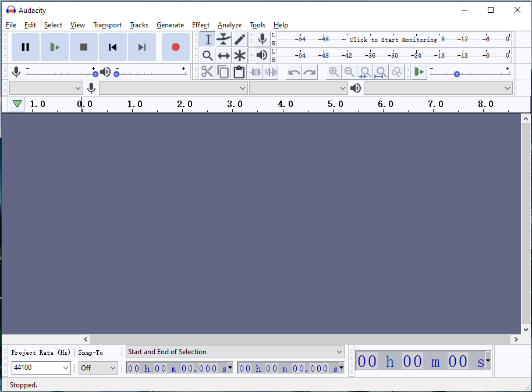Click the timeline near the 4.0 mark
This screenshot has width=532, height=392.
[285, 105]
